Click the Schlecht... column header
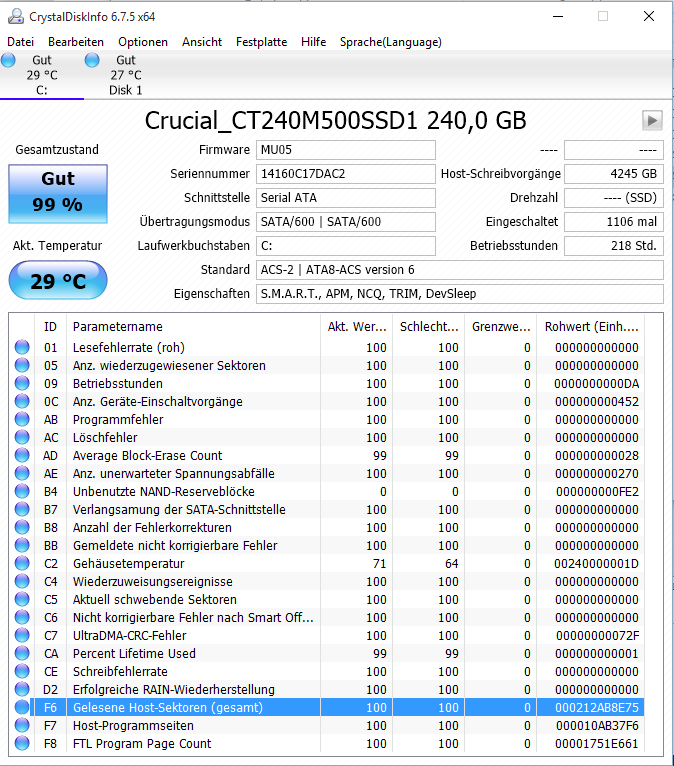This screenshot has width=674, height=766. tap(428, 326)
